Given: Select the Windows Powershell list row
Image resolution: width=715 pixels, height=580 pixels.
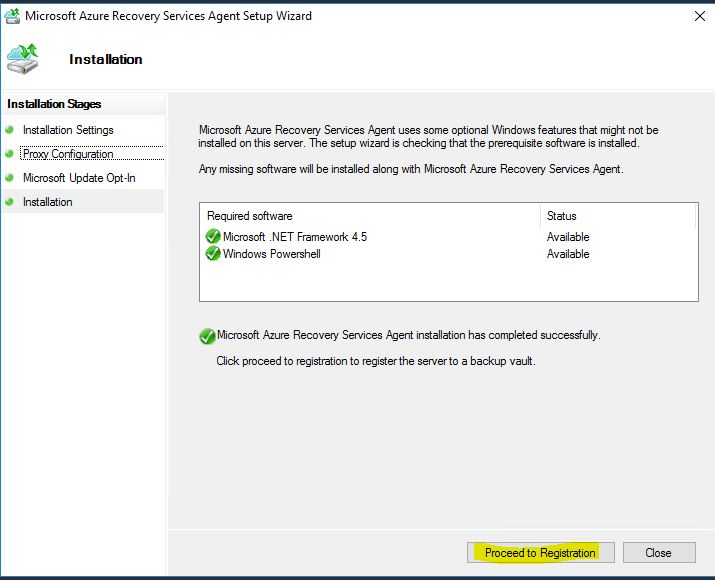Looking at the screenshot, I should 449,254.
